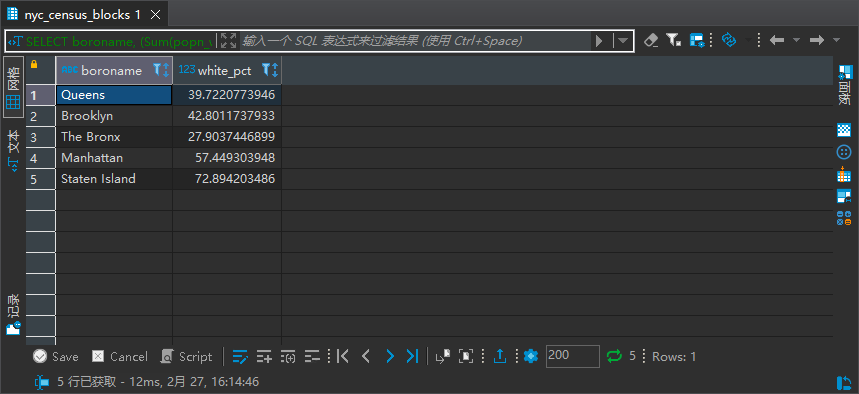
Task: Click the edit cell value icon
Action: point(240,357)
